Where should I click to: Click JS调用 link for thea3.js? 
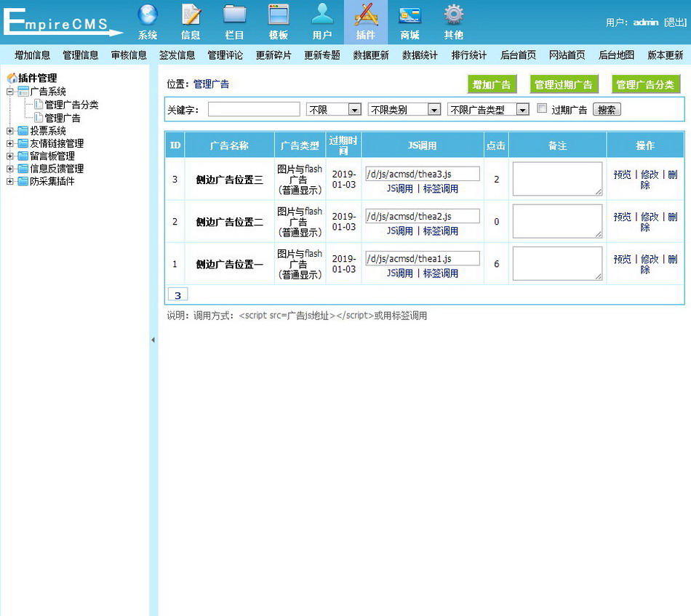point(400,188)
